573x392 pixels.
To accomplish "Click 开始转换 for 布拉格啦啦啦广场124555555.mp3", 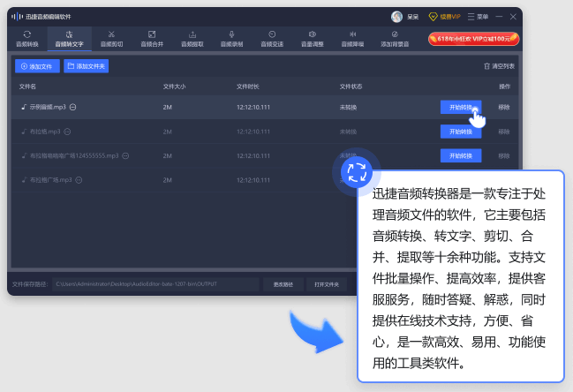I will [461, 155].
